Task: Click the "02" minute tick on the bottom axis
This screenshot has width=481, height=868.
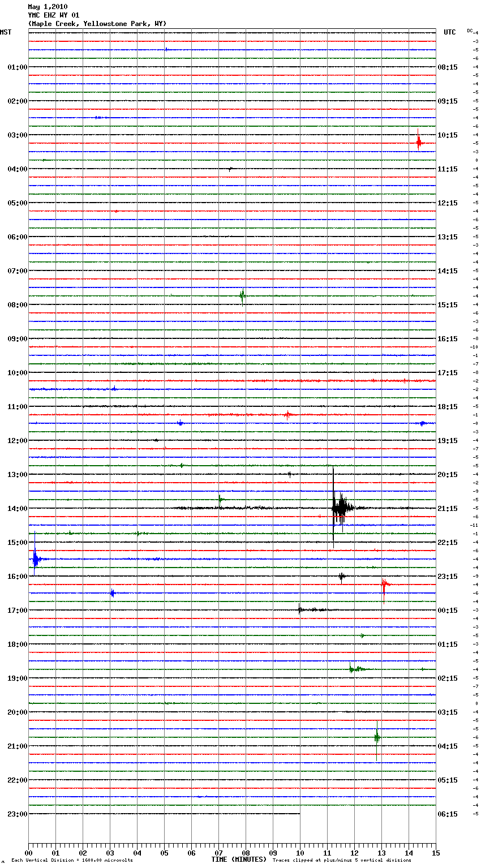Action: click(x=83, y=853)
